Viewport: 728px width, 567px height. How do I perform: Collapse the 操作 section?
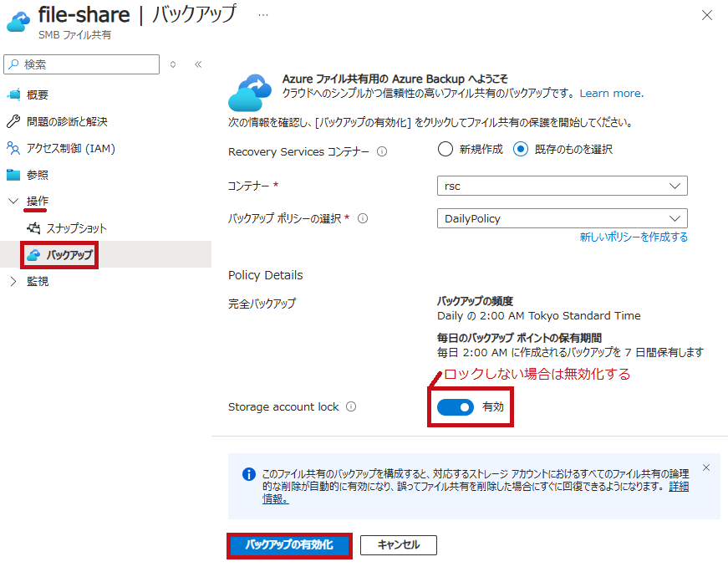(x=13, y=201)
